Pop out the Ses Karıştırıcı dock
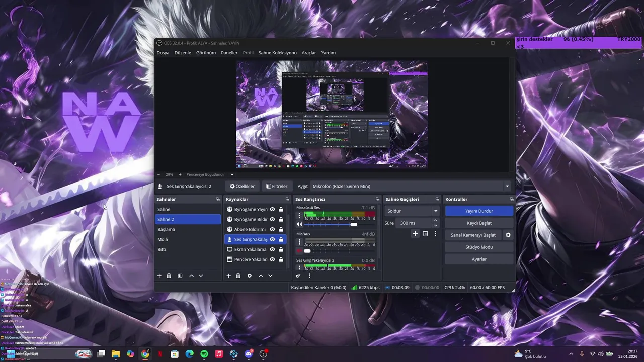The height and width of the screenshot is (362, 644). pos(377,199)
